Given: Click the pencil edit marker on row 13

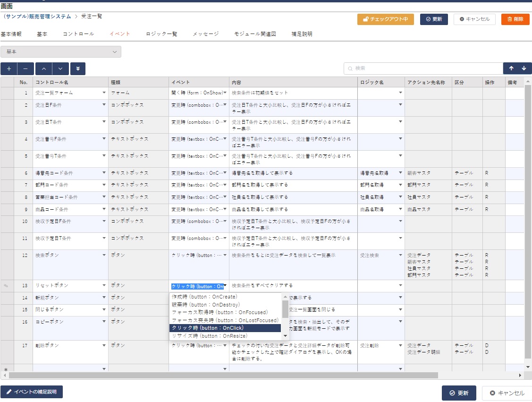Looking at the screenshot, I should (x=6, y=285).
